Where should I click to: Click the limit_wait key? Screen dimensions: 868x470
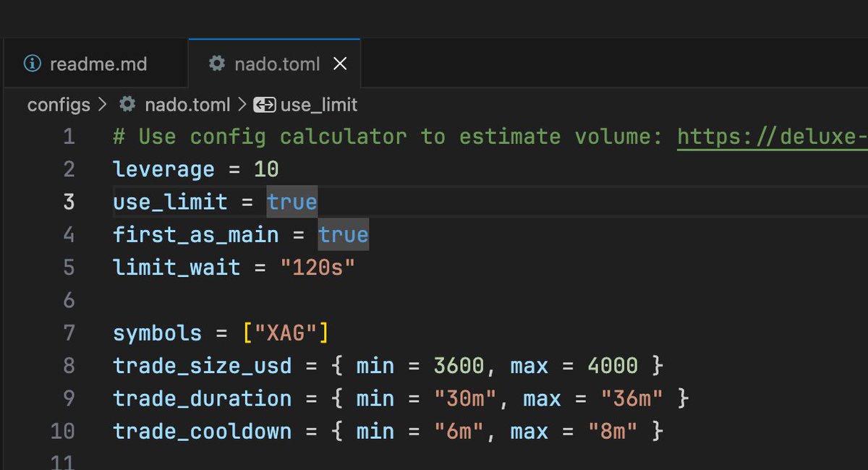(177, 268)
